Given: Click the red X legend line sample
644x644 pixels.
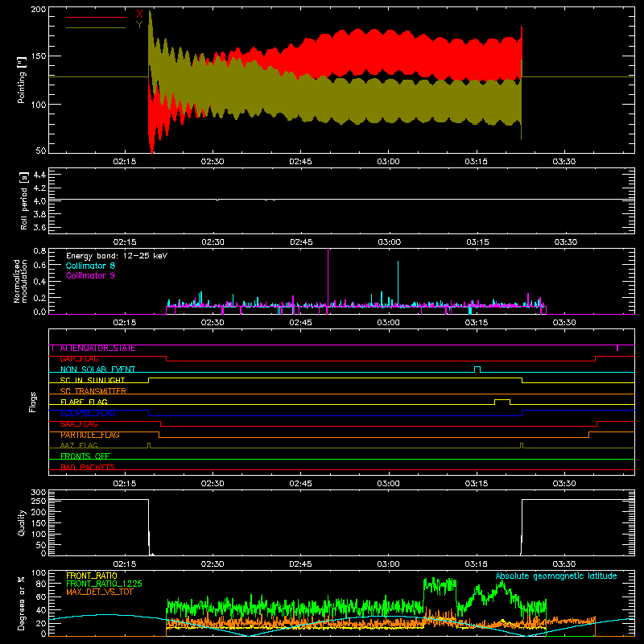Looking at the screenshot, I should [96, 17].
